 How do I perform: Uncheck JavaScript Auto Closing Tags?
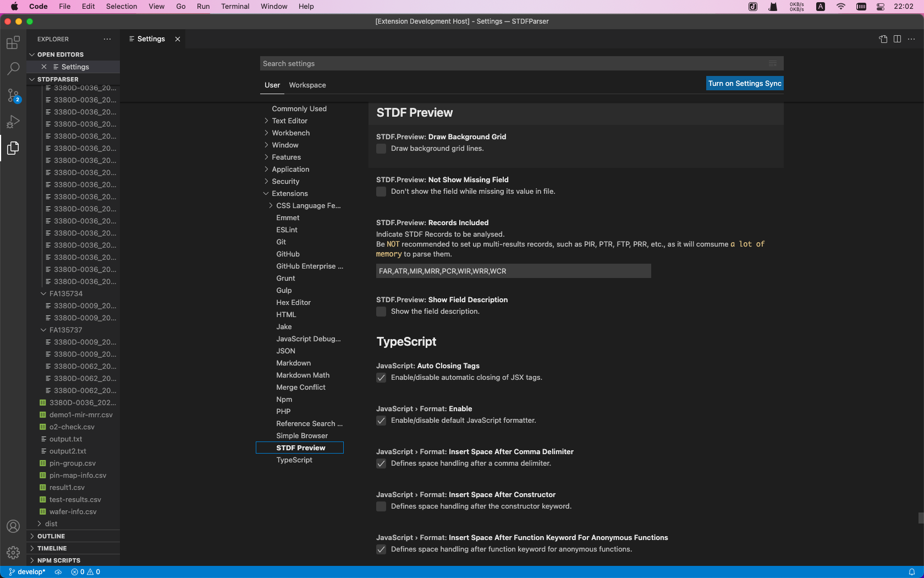[381, 378]
